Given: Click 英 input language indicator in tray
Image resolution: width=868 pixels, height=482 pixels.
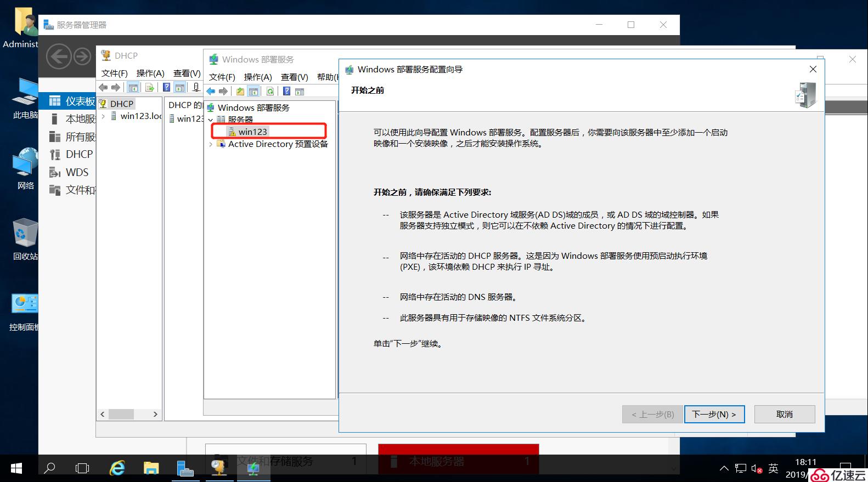Looking at the screenshot, I should coord(774,468).
